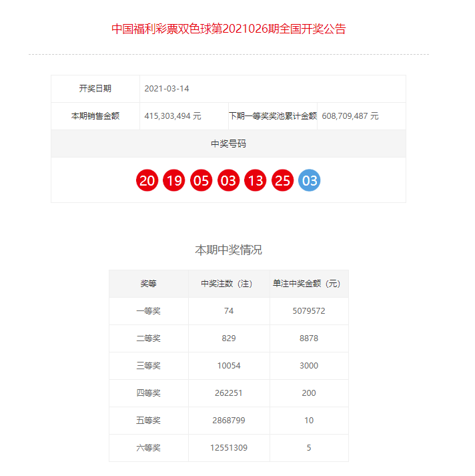Select the third prize amount 3000

pos(309,365)
